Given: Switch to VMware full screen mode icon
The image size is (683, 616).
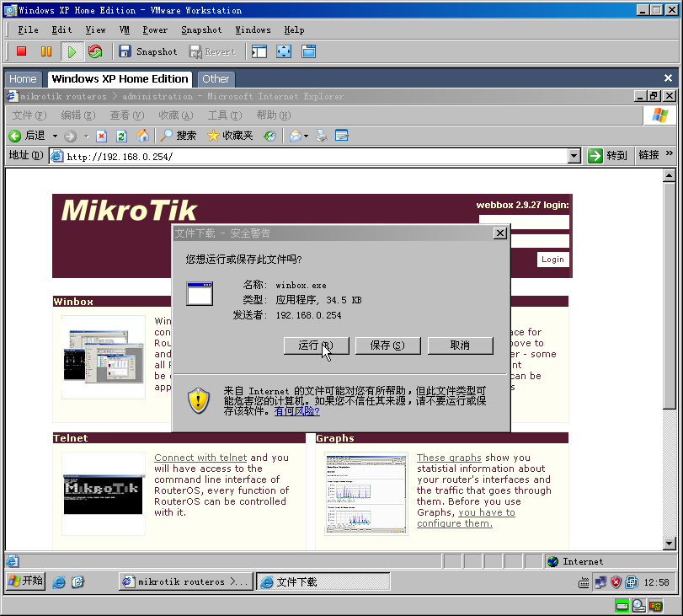Looking at the screenshot, I should point(284,51).
